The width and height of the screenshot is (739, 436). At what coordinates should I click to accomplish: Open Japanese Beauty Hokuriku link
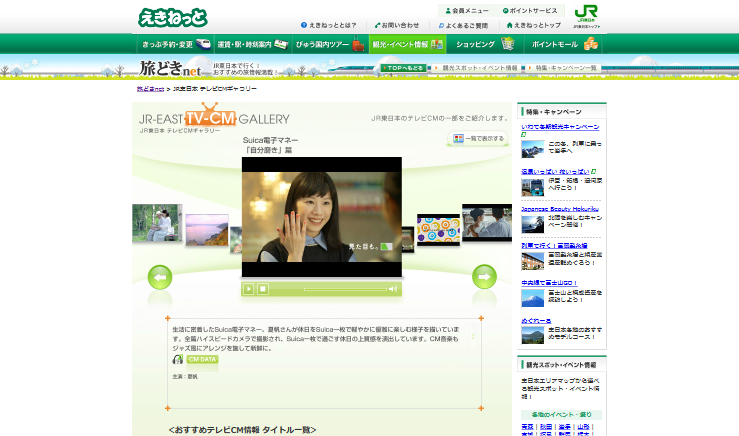pos(560,209)
